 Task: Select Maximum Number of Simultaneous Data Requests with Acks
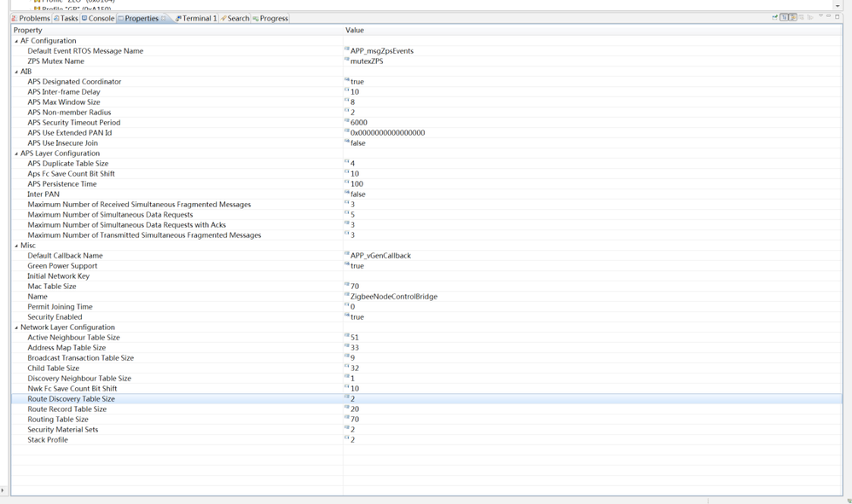tap(126, 225)
